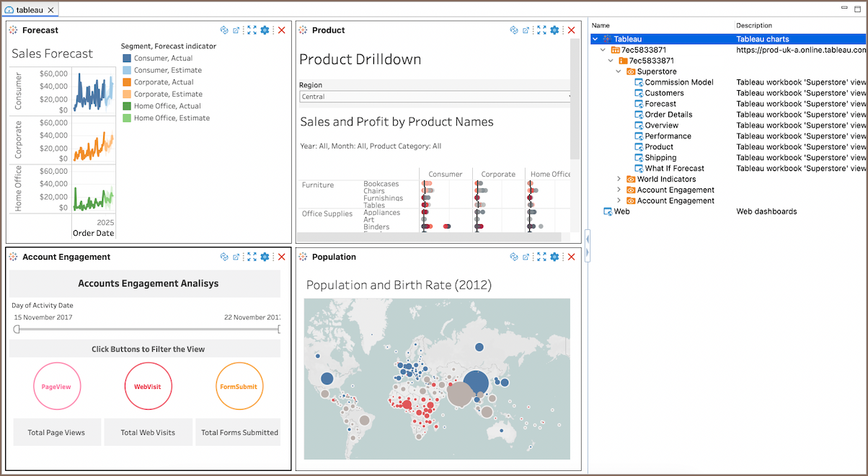Toggle the PageView circle filter
This screenshot has width=868, height=476.
click(56, 387)
